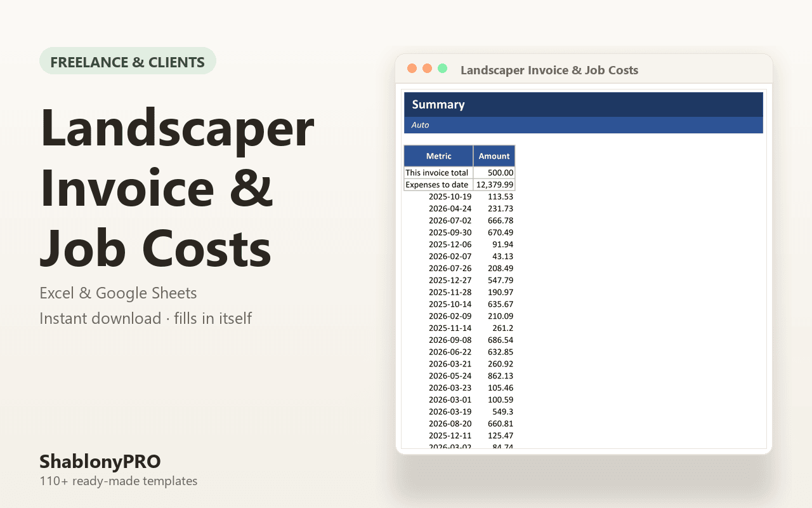Select the amount 208.49

(500, 269)
